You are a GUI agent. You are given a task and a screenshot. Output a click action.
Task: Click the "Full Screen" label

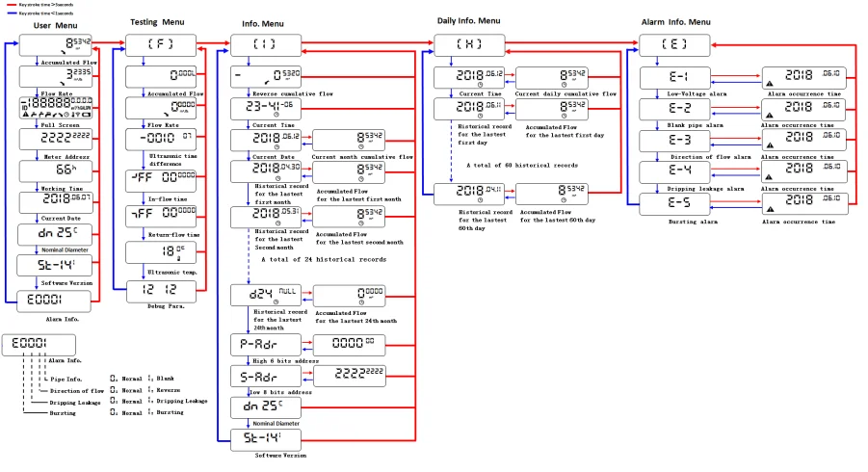(59, 125)
